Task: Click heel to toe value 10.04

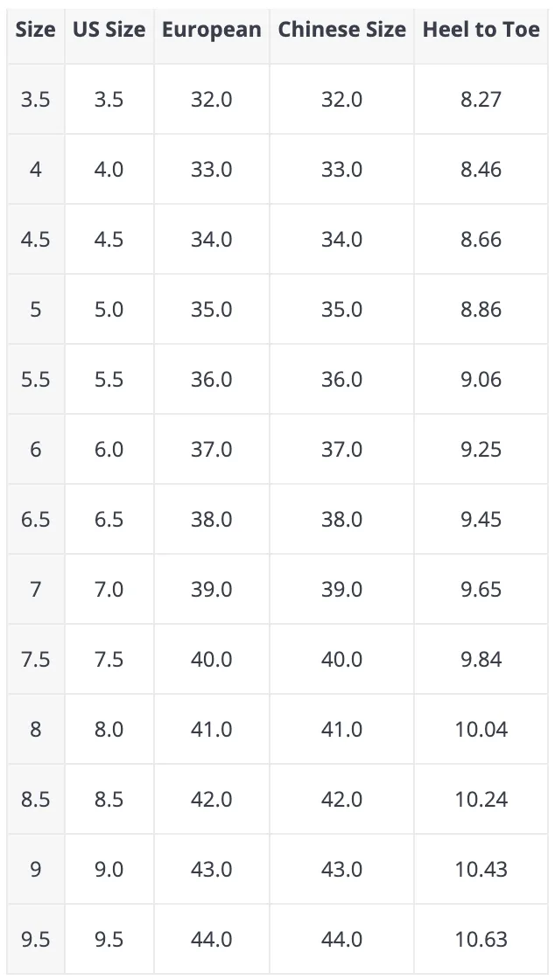Action: (481, 730)
